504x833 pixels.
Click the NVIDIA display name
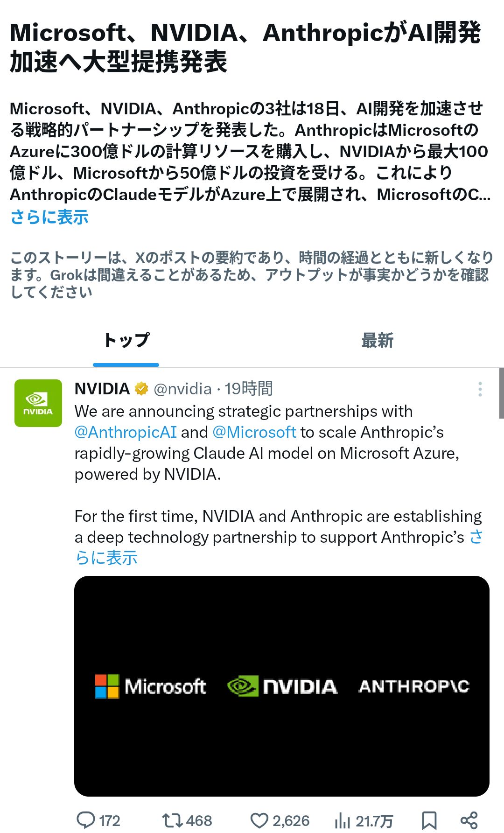(102, 389)
